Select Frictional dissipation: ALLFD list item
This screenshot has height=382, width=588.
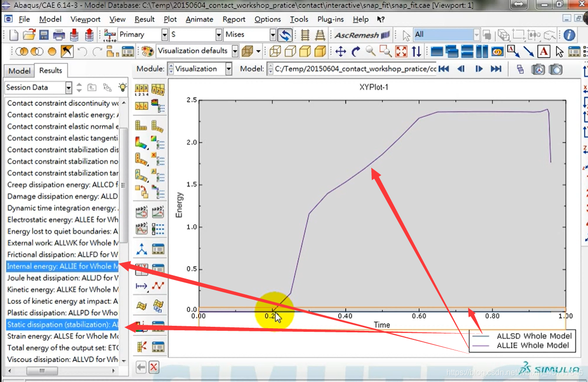(x=63, y=255)
